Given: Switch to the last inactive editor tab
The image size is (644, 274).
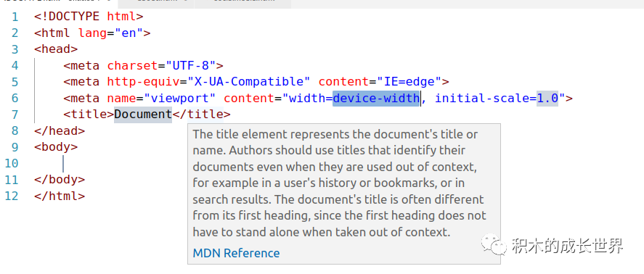Looking at the screenshot, I should 243,4.
